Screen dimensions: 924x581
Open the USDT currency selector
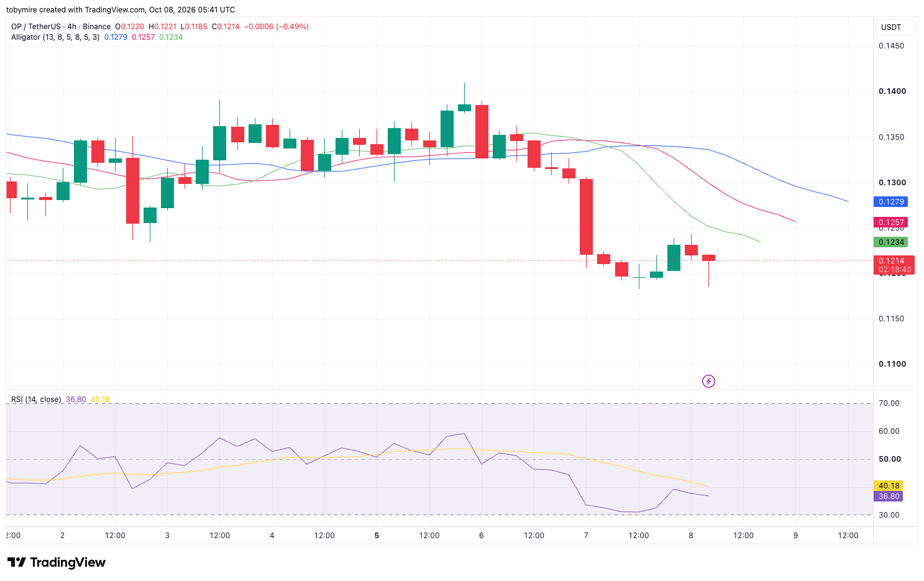895,27
